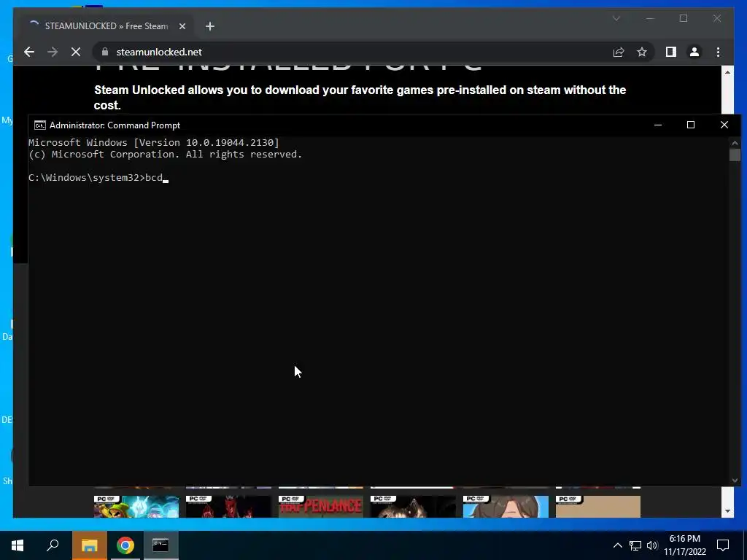747x560 pixels.
Task: Click Command Prompt scrollbar up arrow
Action: (x=735, y=142)
